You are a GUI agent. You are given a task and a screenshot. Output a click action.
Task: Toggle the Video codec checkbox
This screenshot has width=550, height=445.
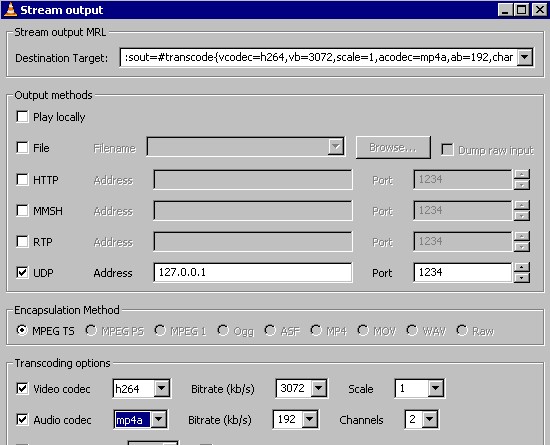tap(22, 389)
